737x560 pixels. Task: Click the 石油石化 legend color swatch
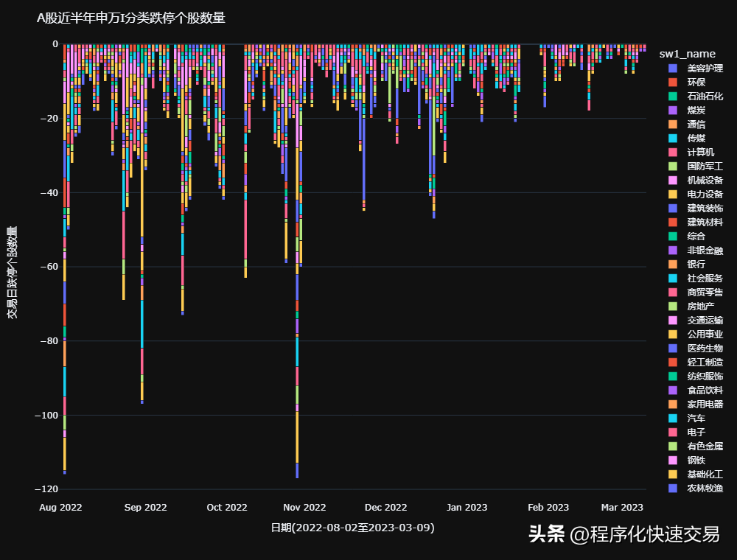(673, 97)
